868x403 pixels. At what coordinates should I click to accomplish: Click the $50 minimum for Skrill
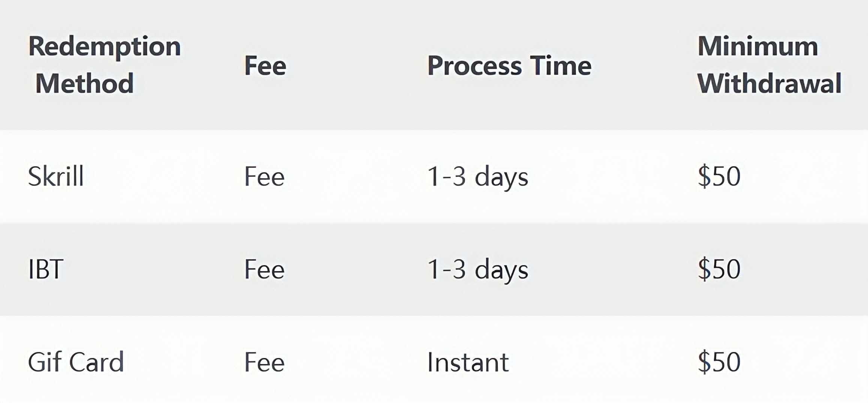[719, 176]
